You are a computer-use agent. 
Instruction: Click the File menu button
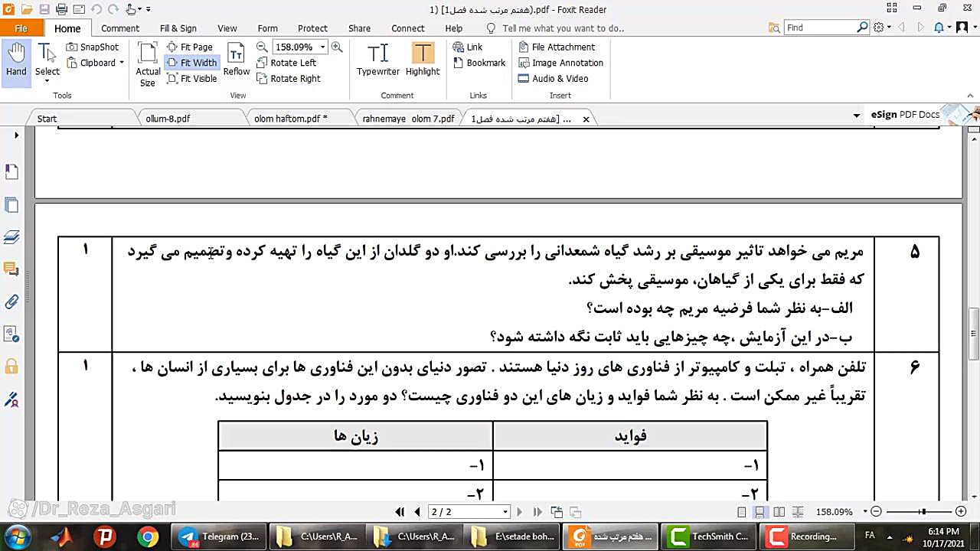21,28
